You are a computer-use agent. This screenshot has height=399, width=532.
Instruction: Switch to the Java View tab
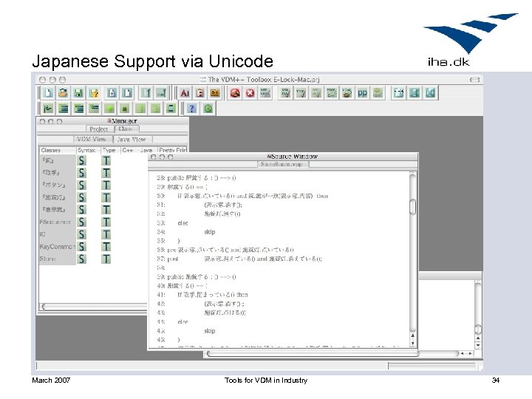[132, 140]
